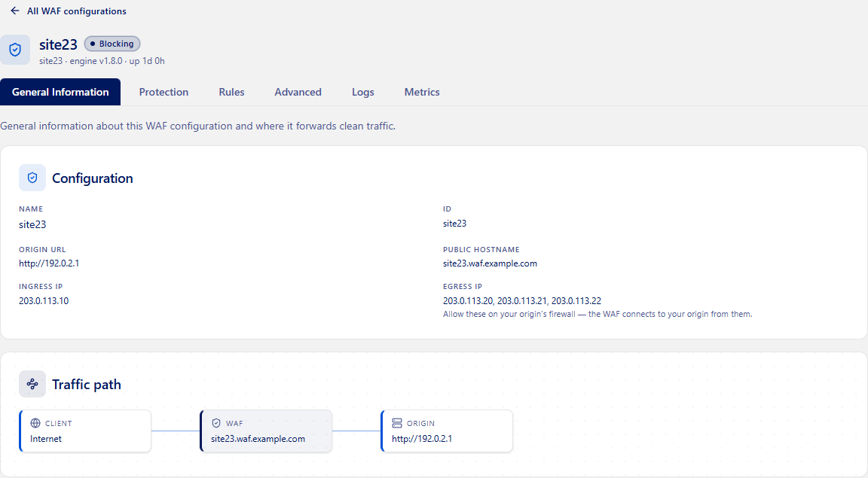Image resolution: width=868 pixels, height=478 pixels.
Task: Click the Origin server icon
Action: pos(397,423)
